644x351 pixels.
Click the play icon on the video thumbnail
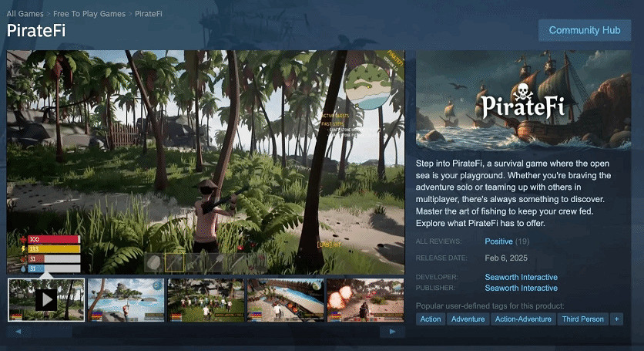click(46, 300)
